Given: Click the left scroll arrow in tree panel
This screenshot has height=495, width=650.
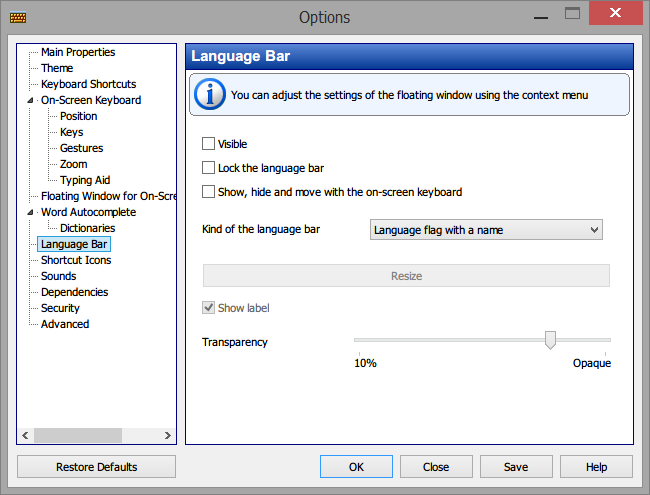Looking at the screenshot, I should [x=25, y=435].
